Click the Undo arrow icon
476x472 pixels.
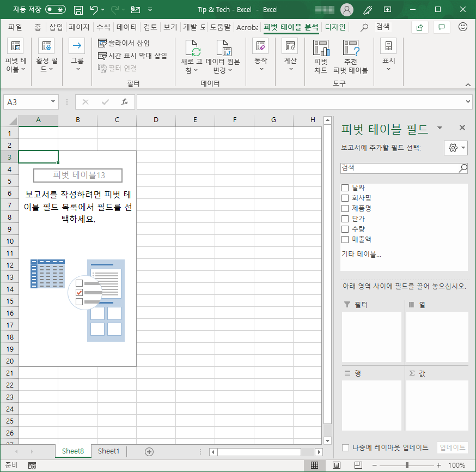pos(94,10)
